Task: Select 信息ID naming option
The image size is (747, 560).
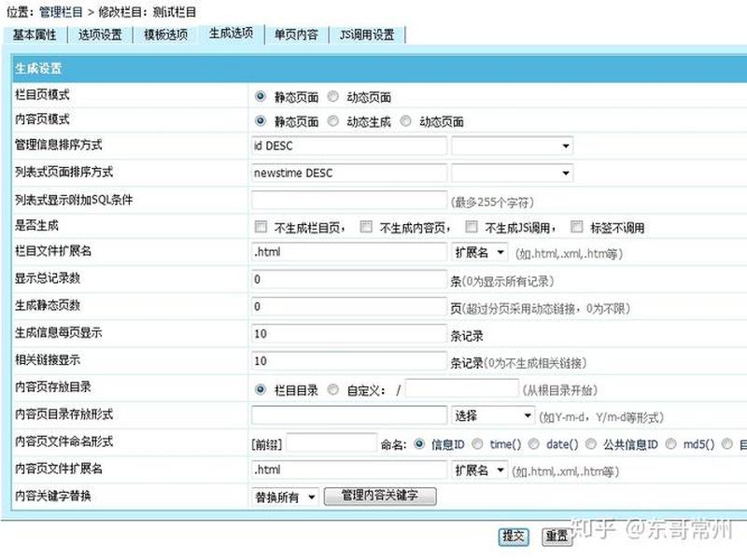Action: pos(419,444)
